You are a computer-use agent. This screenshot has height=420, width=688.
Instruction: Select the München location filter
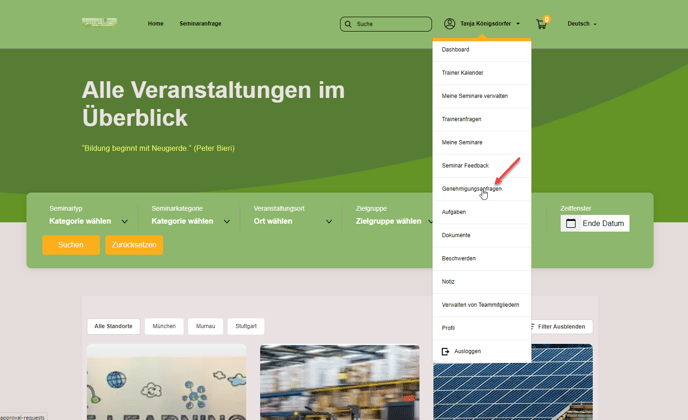164,326
